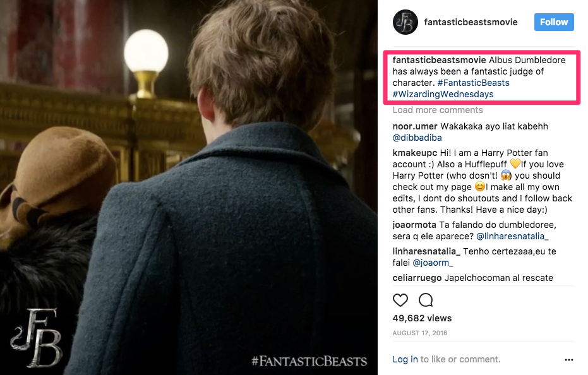Open joaormota commenter profile
Screen dimensions: 588x375
(414, 225)
